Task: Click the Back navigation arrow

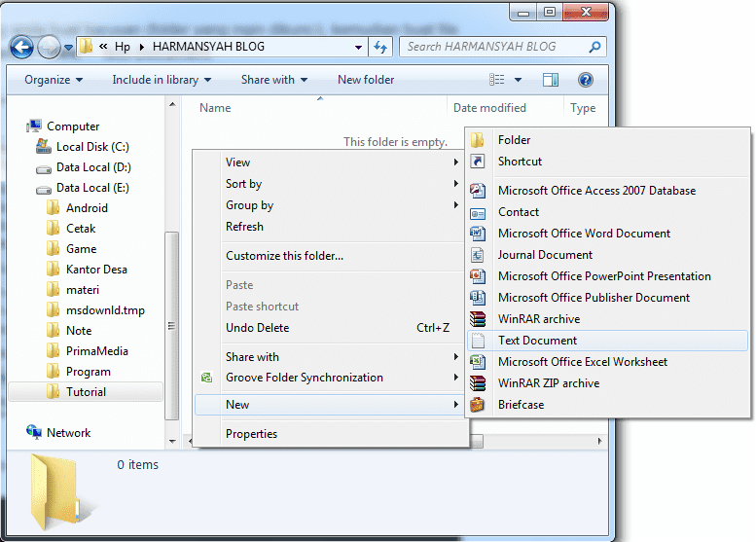Action: [x=21, y=48]
